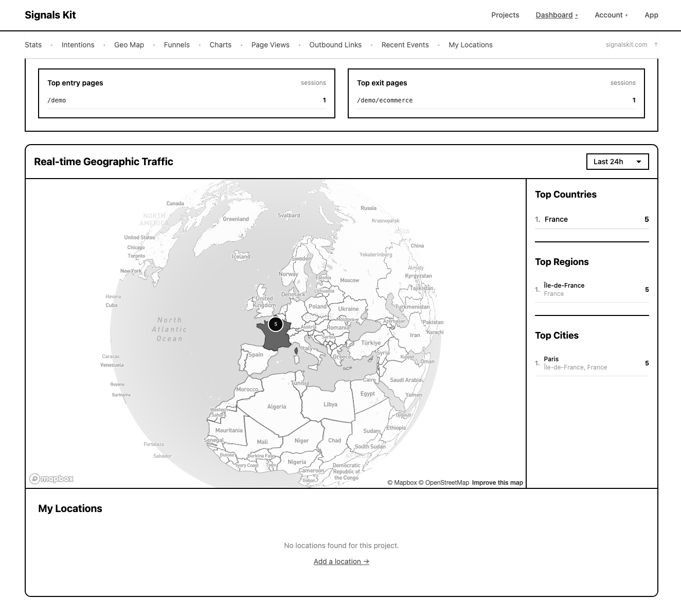
Task: Open the Intentions section
Action: click(78, 45)
